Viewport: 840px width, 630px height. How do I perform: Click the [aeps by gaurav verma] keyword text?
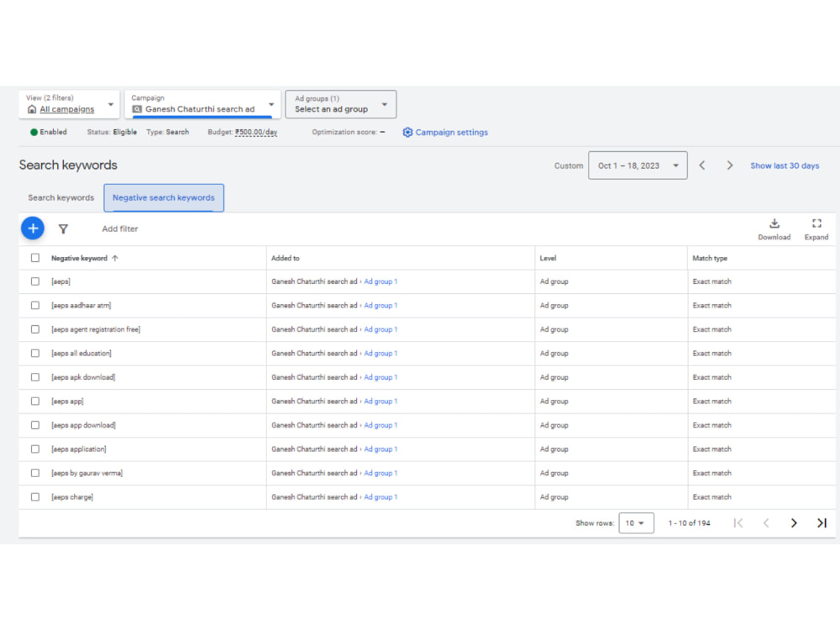tap(87, 473)
